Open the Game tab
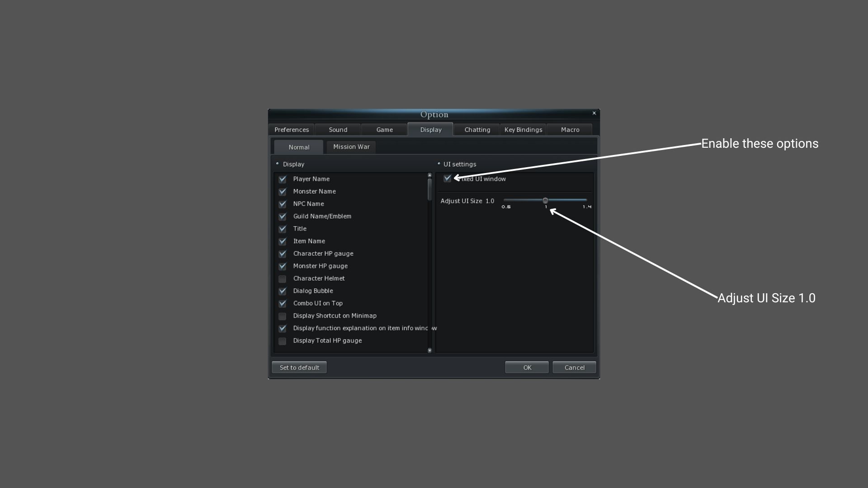This screenshot has height=488, width=868. [385, 130]
